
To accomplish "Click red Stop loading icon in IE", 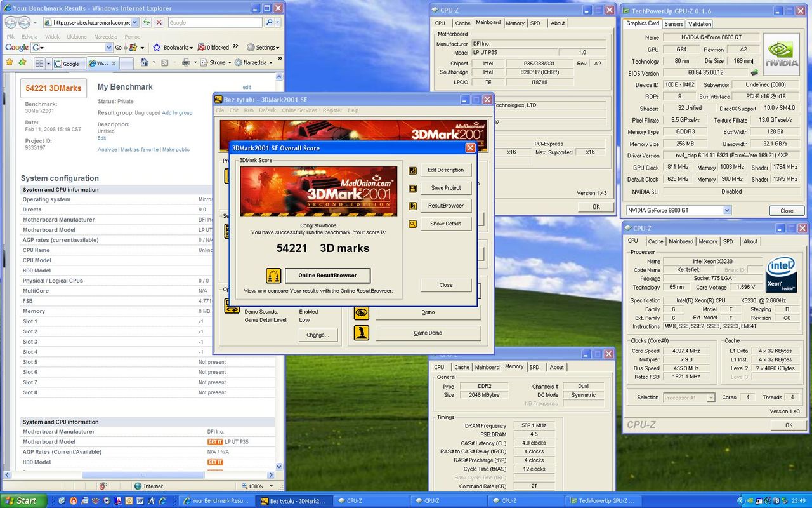I will tap(159, 22).
